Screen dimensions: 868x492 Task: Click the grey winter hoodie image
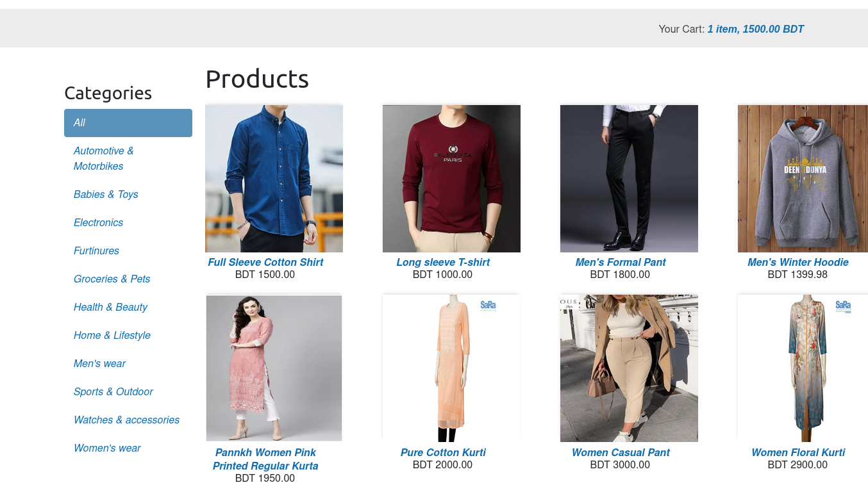[803, 179]
